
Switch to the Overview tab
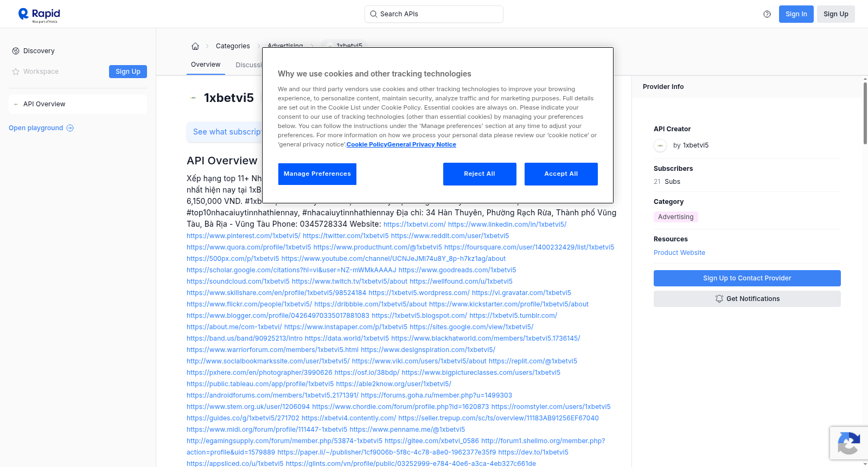pyautogui.click(x=206, y=65)
